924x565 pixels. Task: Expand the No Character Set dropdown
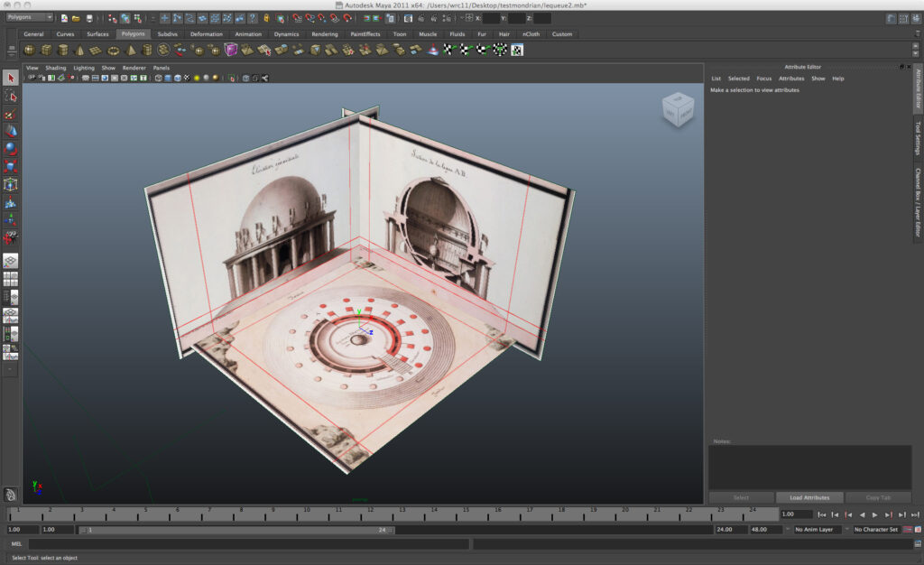pos(874,530)
